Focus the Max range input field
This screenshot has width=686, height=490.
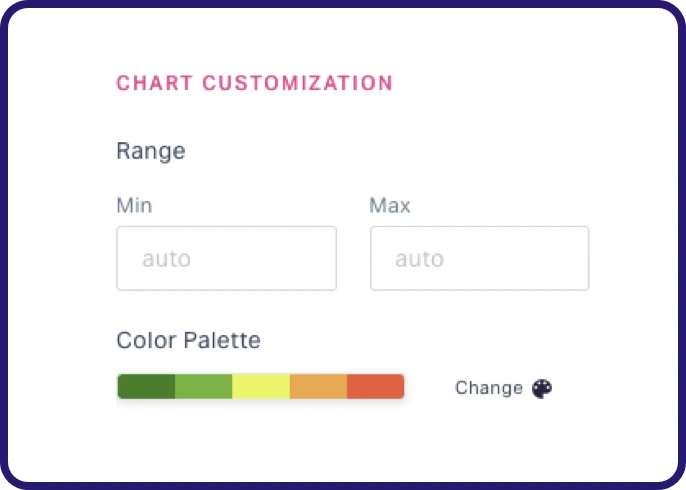(479, 258)
